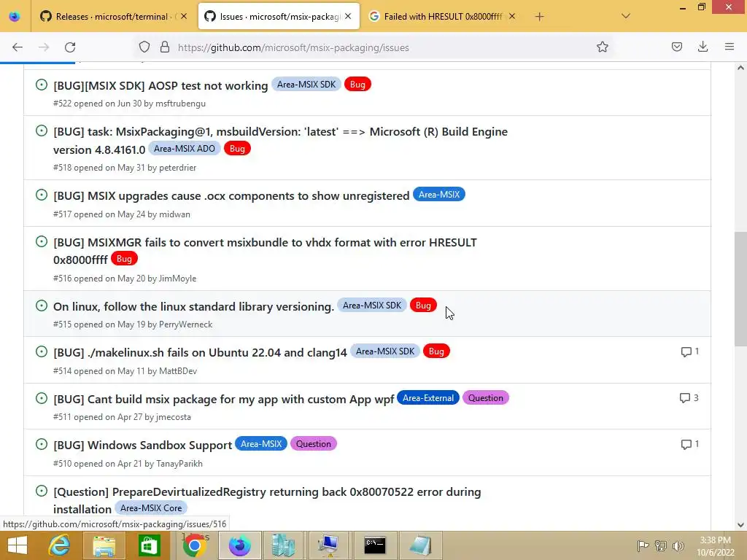Viewport: 747px width, 560px height.
Task: Click the tracking protection shield icon
Action: tap(144, 47)
